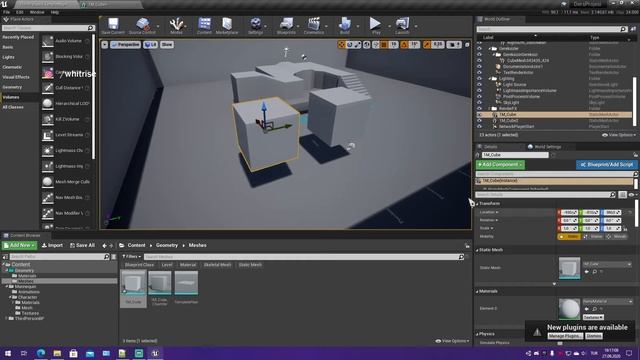Open the viewport Show dropdown
Image resolution: width=640 pixels, height=360 pixels.
(167, 44)
